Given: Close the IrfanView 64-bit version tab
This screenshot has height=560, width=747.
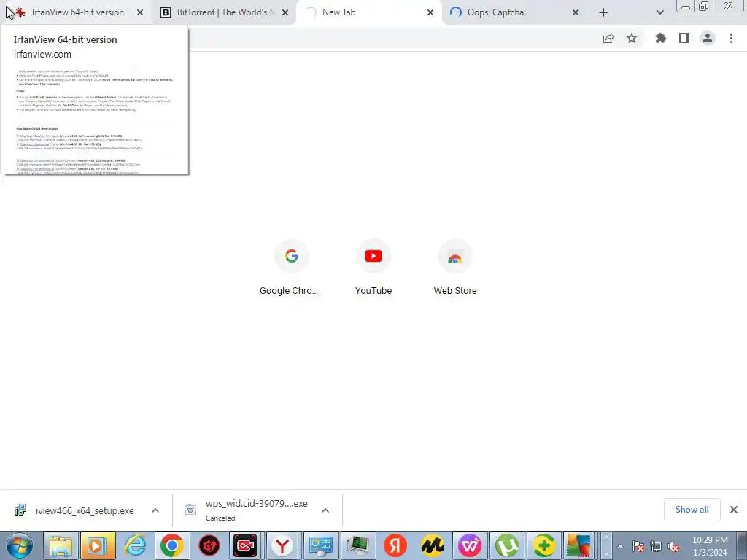Looking at the screenshot, I should (x=140, y=12).
